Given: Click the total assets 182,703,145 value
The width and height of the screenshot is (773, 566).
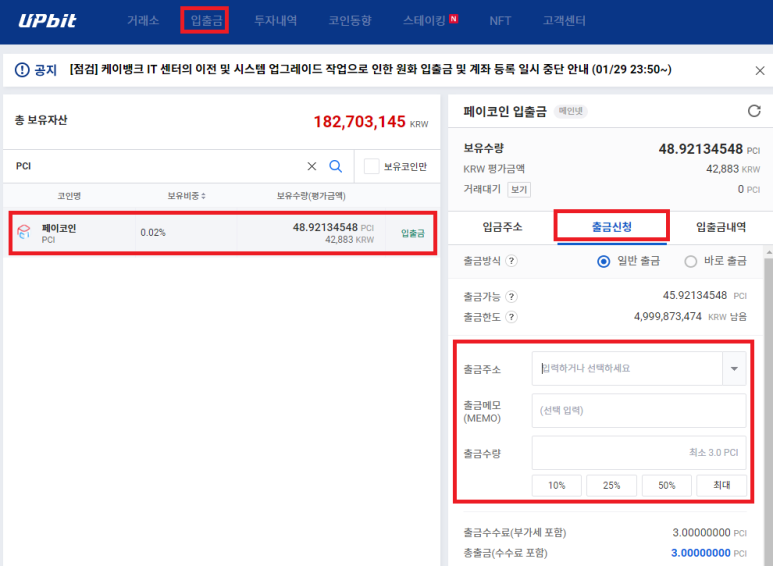Looking at the screenshot, I should click(x=359, y=122).
